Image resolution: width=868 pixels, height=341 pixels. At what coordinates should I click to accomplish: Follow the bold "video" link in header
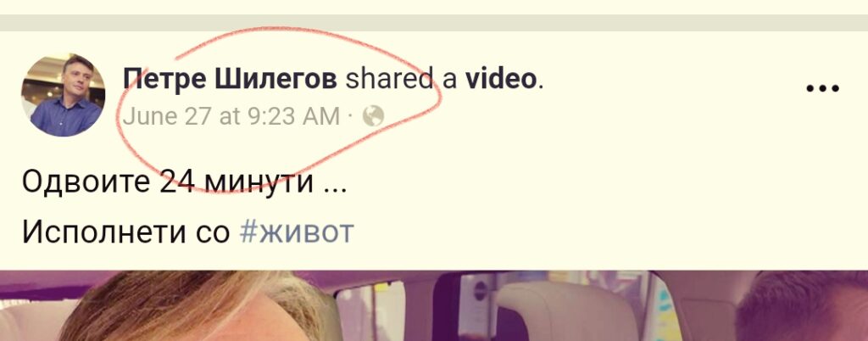(x=500, y=79)
